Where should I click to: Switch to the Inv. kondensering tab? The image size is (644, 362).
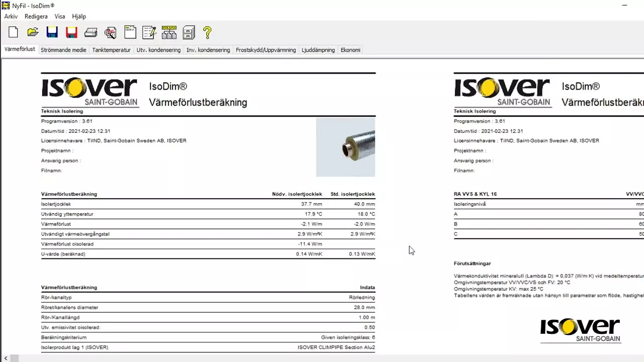(x=208, y=50)
